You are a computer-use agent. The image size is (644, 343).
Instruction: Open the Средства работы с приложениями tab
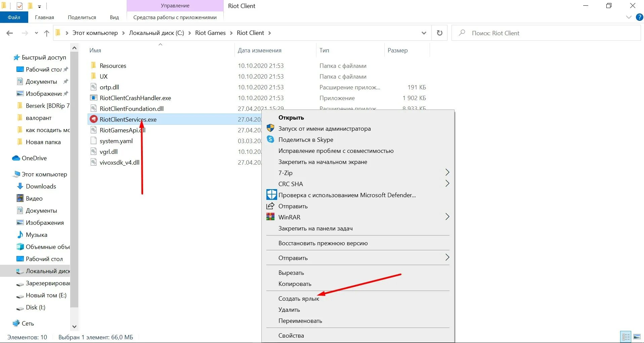point(175,17)
